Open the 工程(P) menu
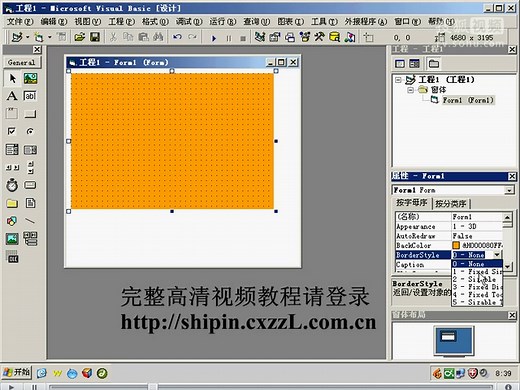 [x=122, y=22]
